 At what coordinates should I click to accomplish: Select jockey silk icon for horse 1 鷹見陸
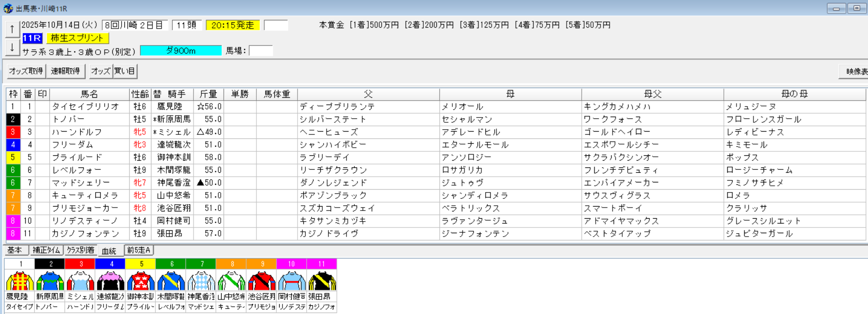pos(20,281)
